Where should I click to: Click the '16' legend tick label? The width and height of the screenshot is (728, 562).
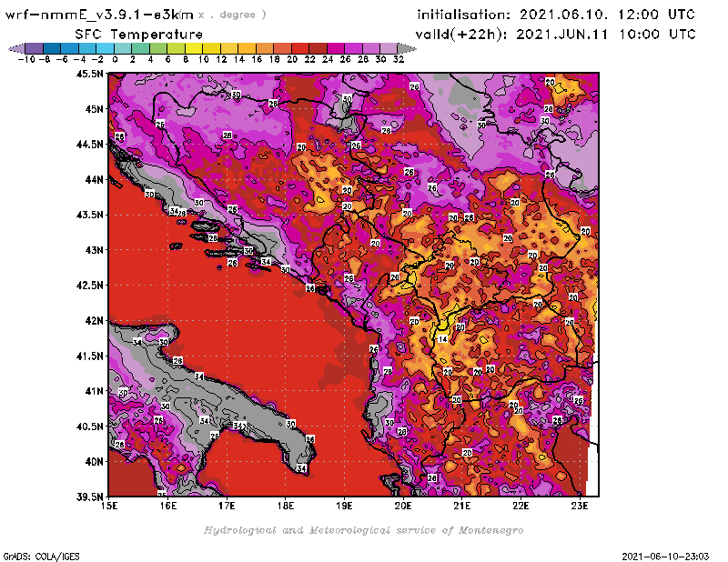(257, 59)
